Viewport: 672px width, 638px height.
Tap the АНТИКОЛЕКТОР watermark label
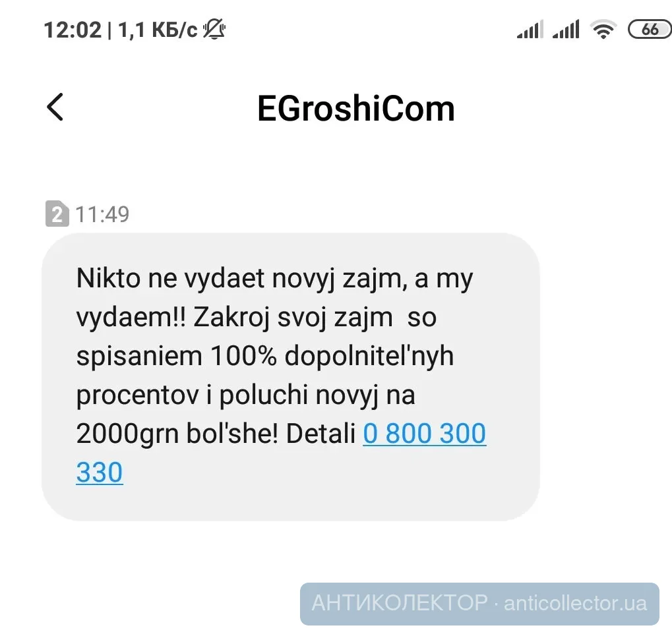[400, 603]
